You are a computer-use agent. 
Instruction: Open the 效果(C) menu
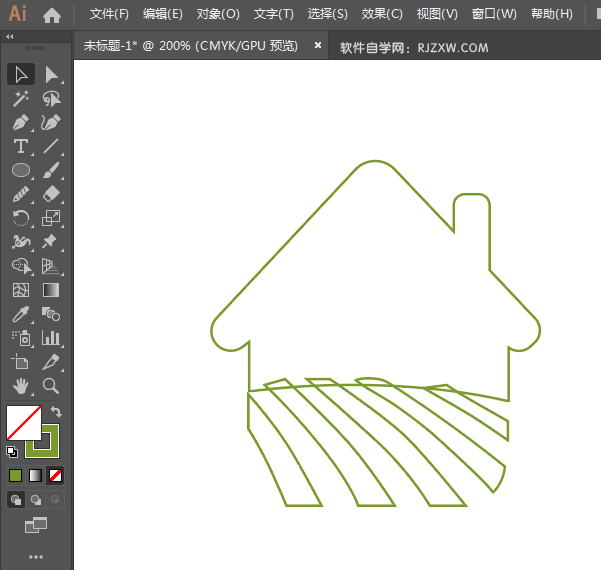(382, 14)
